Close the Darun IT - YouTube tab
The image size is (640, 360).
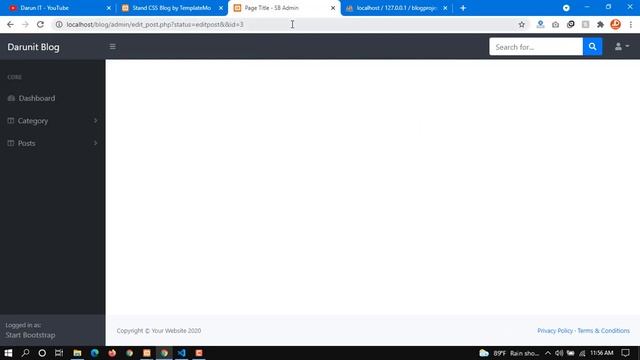109,8
